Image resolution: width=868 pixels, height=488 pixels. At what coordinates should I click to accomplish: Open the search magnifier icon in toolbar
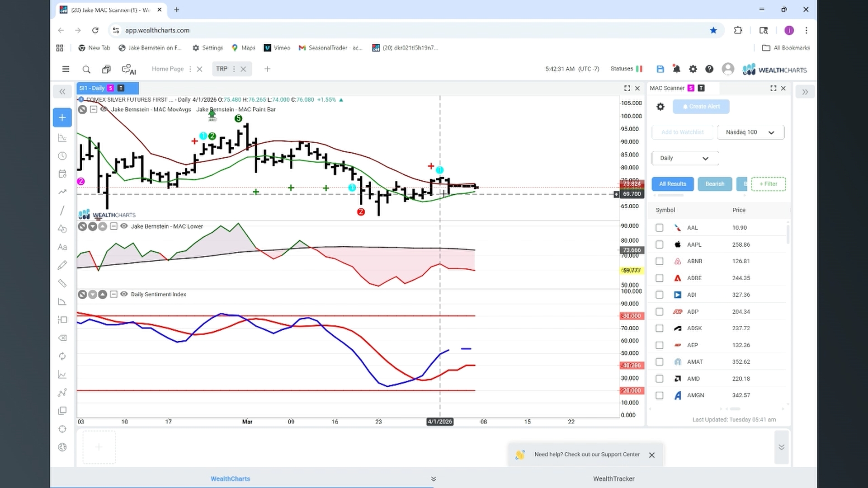86,69
